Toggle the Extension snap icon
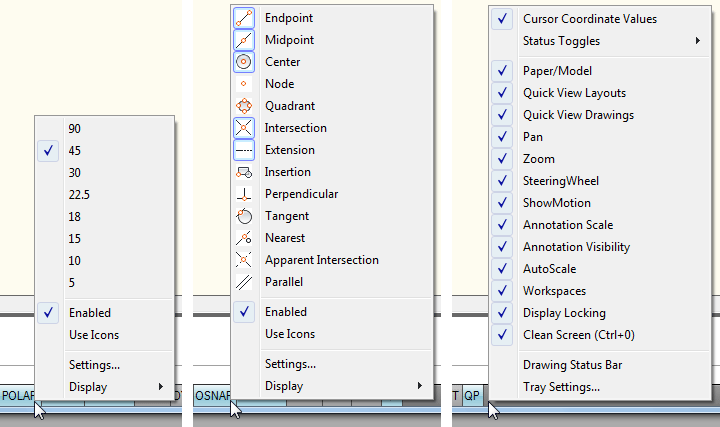This screenshot has width=720, height=427. [244, 150]
